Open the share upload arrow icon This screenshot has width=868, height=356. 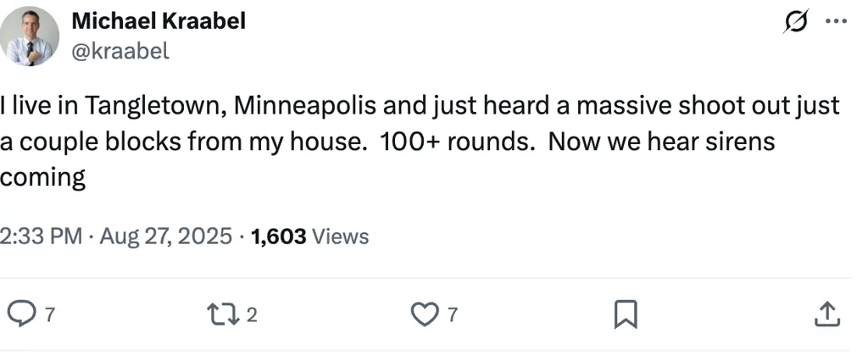pyautogui.click(x=826, y=314)
